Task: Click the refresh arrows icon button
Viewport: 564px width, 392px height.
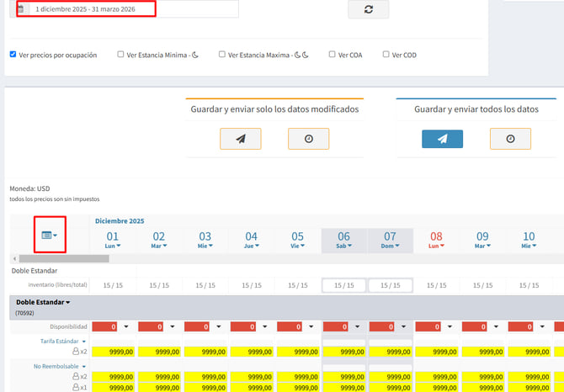Action: pos(368,9)
